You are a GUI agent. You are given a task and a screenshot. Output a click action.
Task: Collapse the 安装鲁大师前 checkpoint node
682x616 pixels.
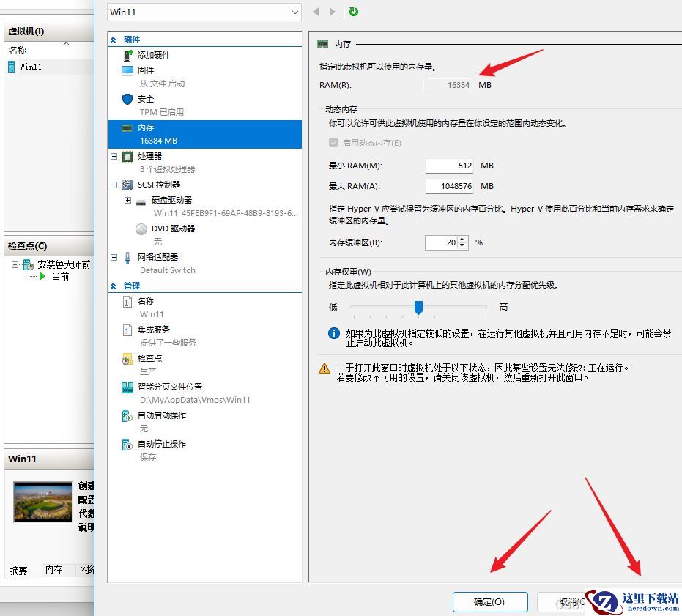15,264
